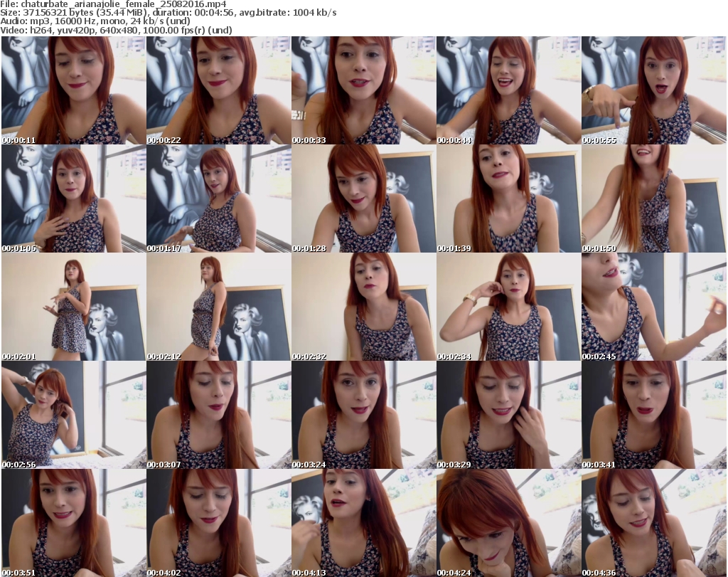Select the thumbnail at 00:00:22
Screen dimensions: 728x577
[x=219, y=90]
